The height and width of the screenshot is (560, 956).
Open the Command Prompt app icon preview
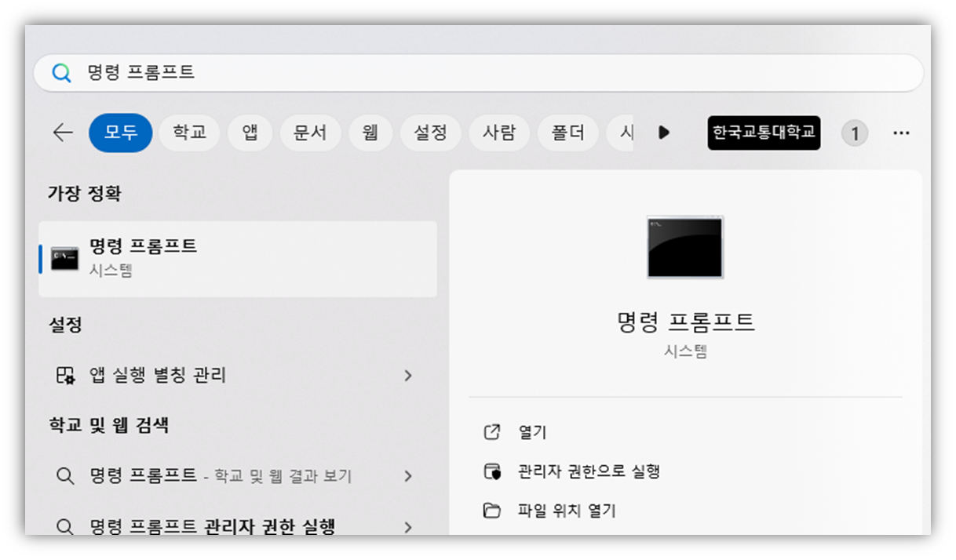point(684,248)
